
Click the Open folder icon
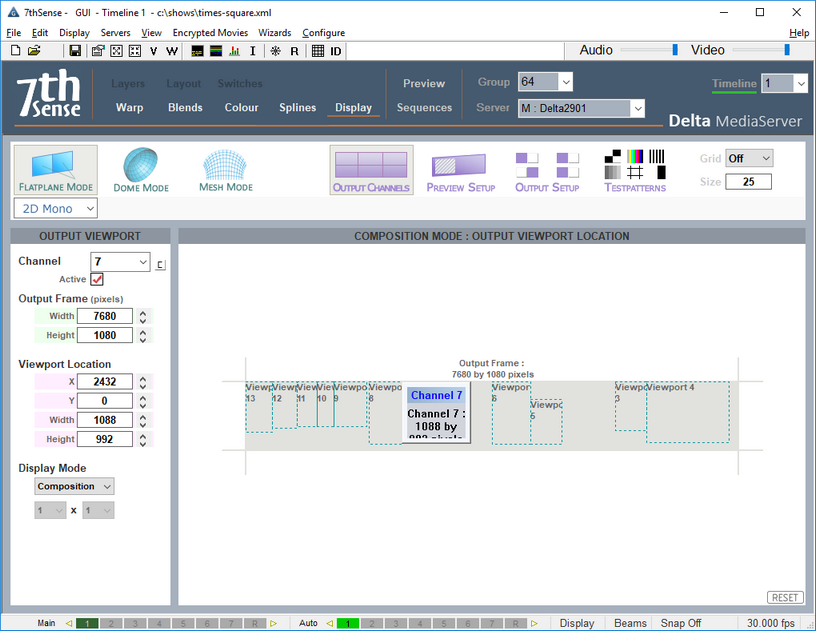click(x=34, y=50)
